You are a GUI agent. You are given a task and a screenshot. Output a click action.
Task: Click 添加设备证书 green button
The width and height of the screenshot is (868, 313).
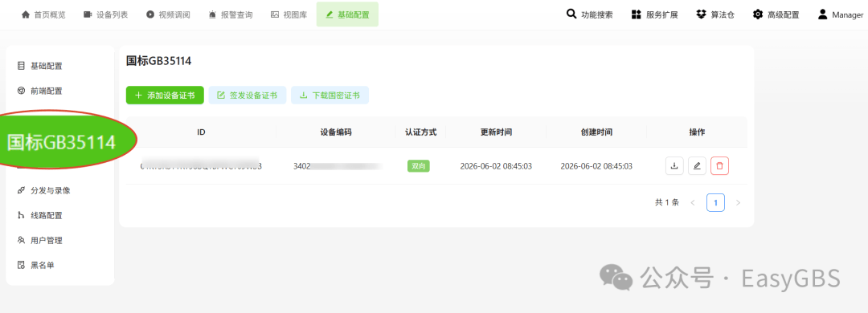pos(165,96)
